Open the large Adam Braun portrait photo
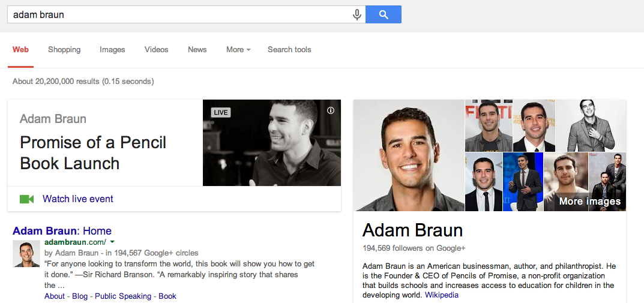The width and height of the screenshot is (644, 303). tap(409, 155)
